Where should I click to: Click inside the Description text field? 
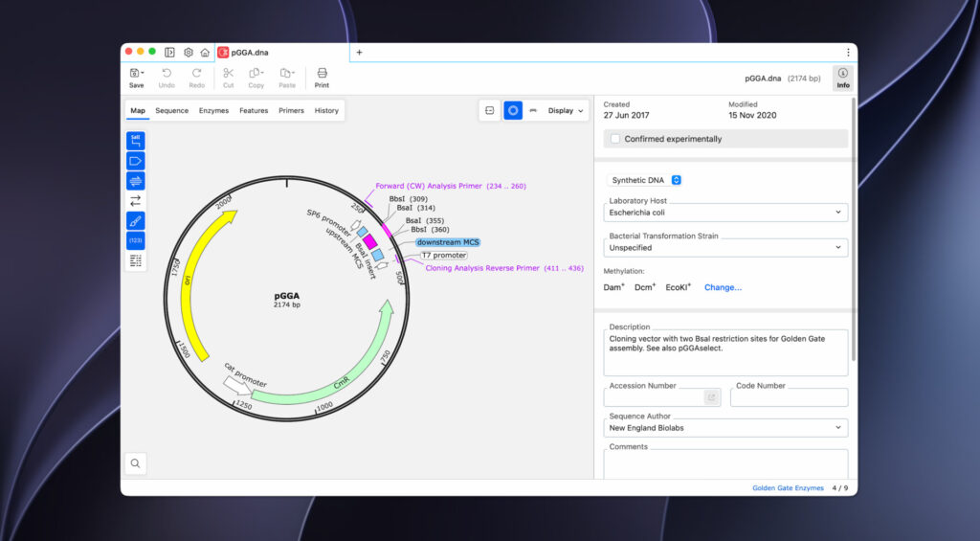click(725, 352)
